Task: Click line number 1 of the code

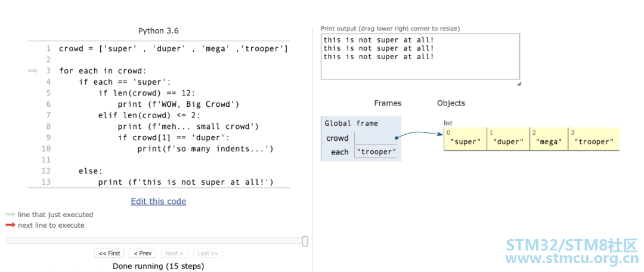Action: tap(48, 49)
